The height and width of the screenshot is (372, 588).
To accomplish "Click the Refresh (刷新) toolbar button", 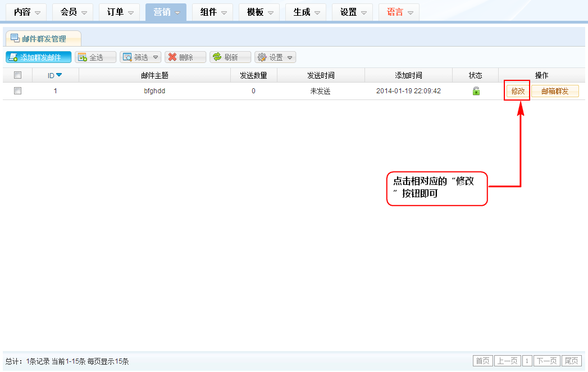I will [230, 57].
